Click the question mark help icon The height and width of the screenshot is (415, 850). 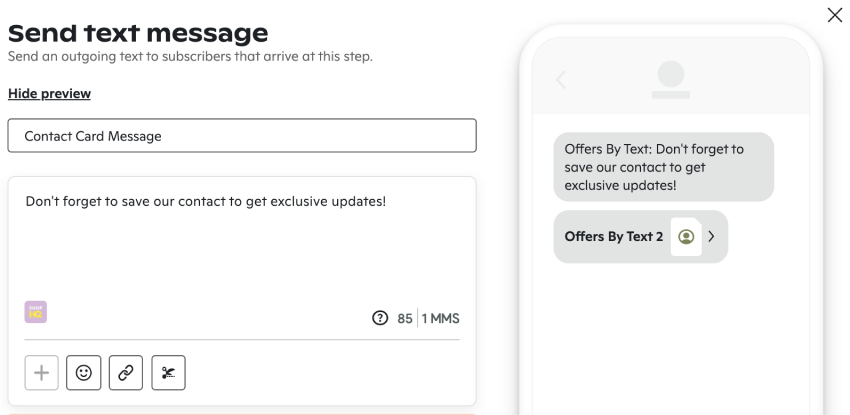pyautogui.click(x=380, y=318)
